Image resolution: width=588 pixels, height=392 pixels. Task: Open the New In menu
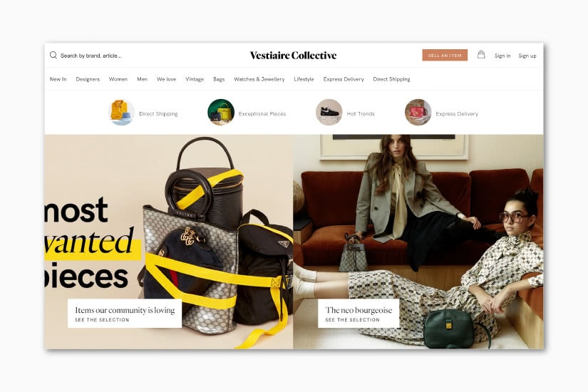tap(58, 79)
